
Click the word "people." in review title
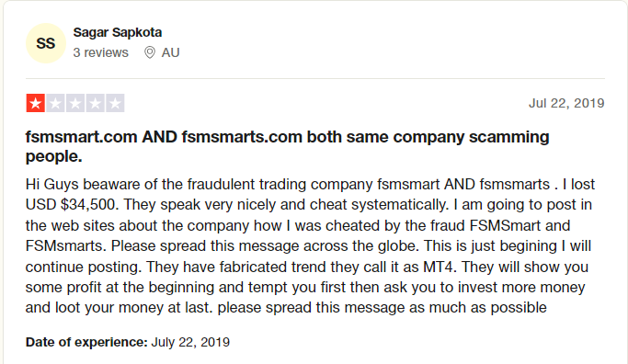click(53, 156)
